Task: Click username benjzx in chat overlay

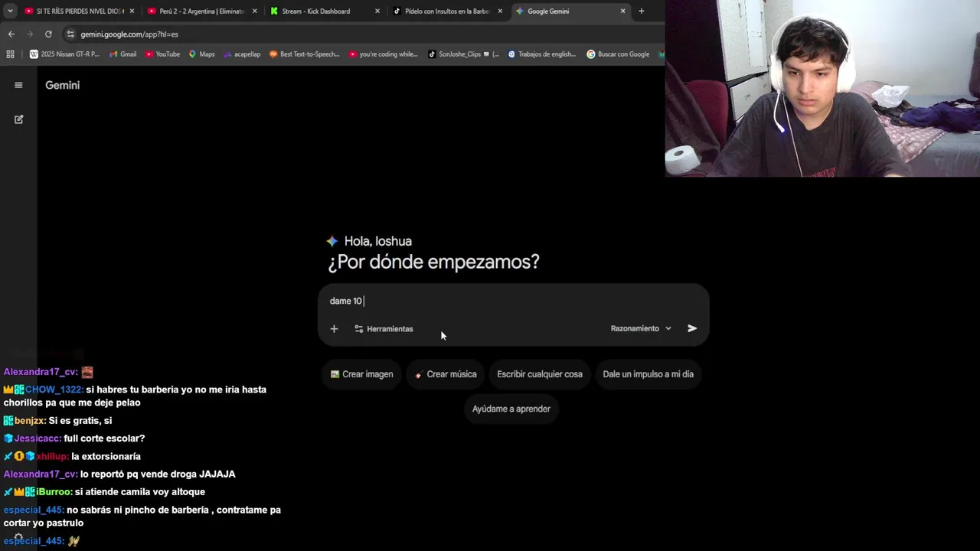Action: [30, 421]
